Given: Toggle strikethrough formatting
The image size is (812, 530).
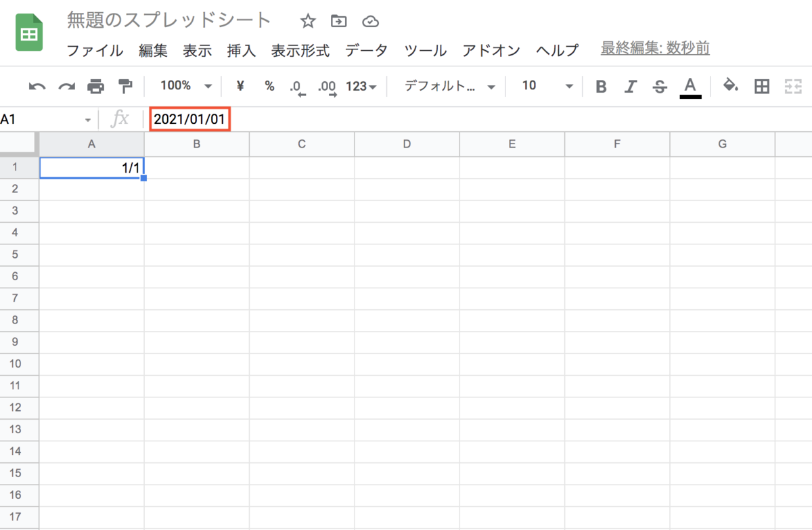Looking at the screenshot, I should coord(659,86).
